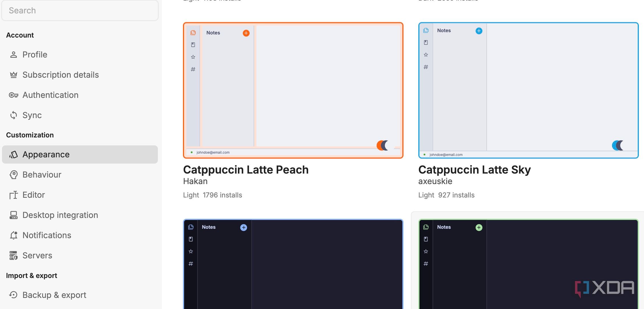Click the Profile person icon
Viewport: 644px width, 309px height.
click(x=13, y=54)
